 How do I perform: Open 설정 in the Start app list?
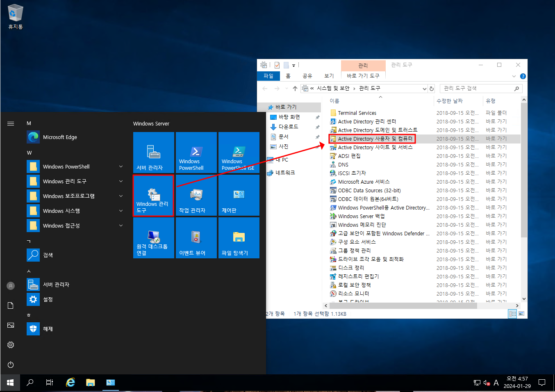point(76,299)
